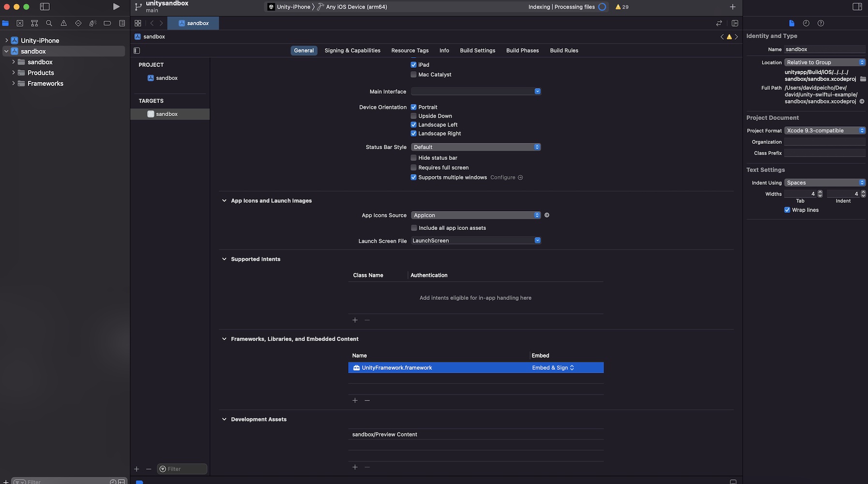Show the Issue navigator warning icon

tap(63, 23)
